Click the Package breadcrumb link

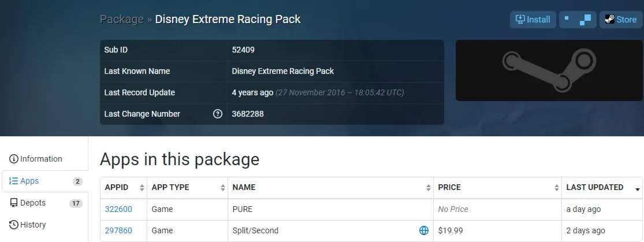121,19
